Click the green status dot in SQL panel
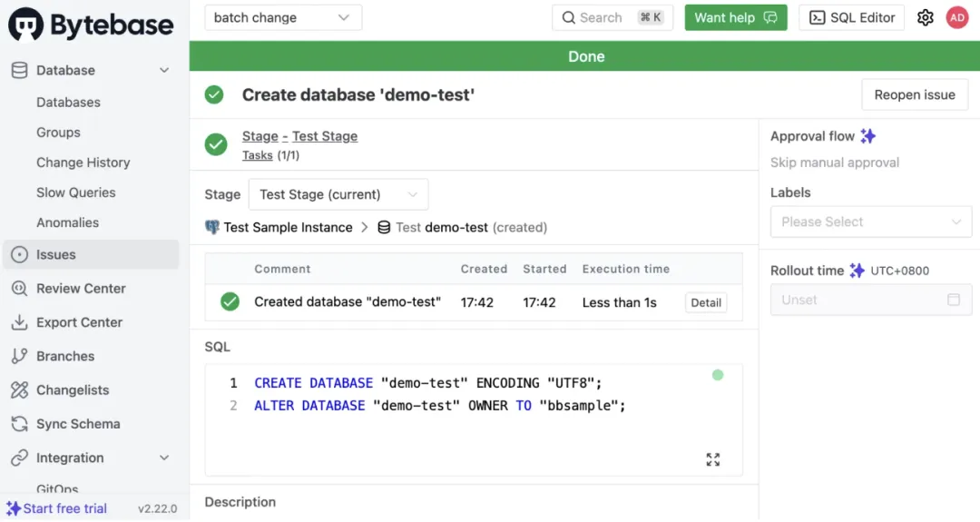The width and height of the screenshot is (980, 522). pyautogui.click(x=718, y=375)
